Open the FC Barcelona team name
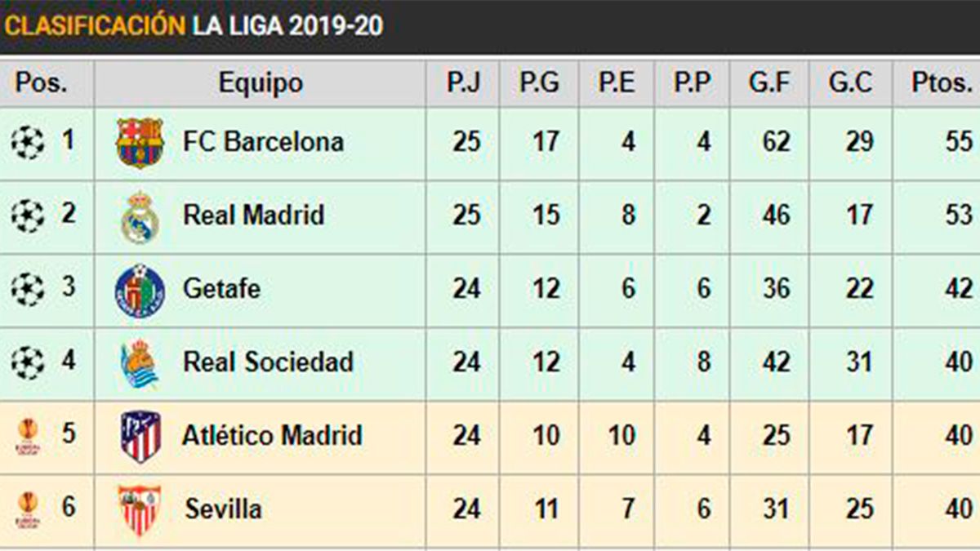 [263, 142]
